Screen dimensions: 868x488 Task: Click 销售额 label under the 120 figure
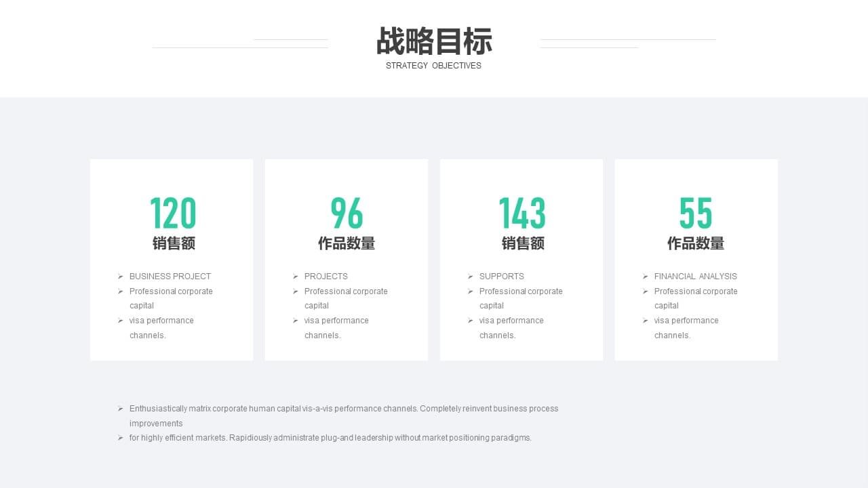[174, 243]
